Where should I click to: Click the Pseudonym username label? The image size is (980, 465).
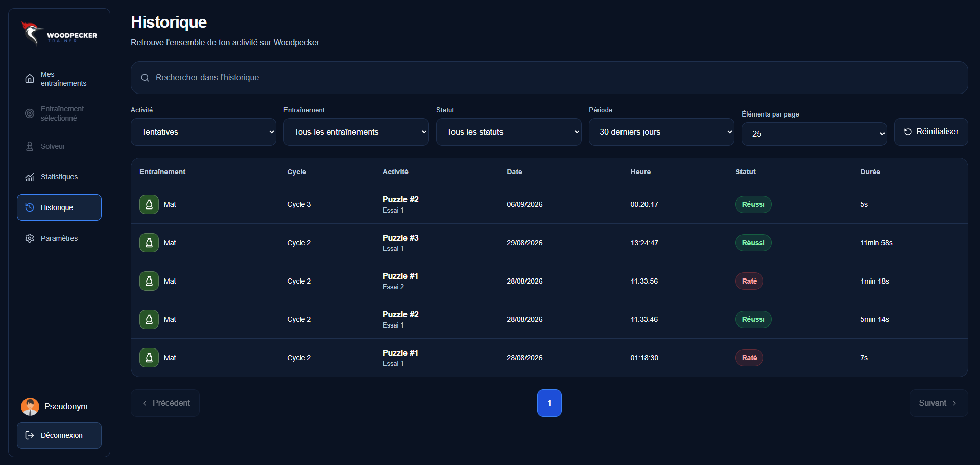(x=69, y=407)
